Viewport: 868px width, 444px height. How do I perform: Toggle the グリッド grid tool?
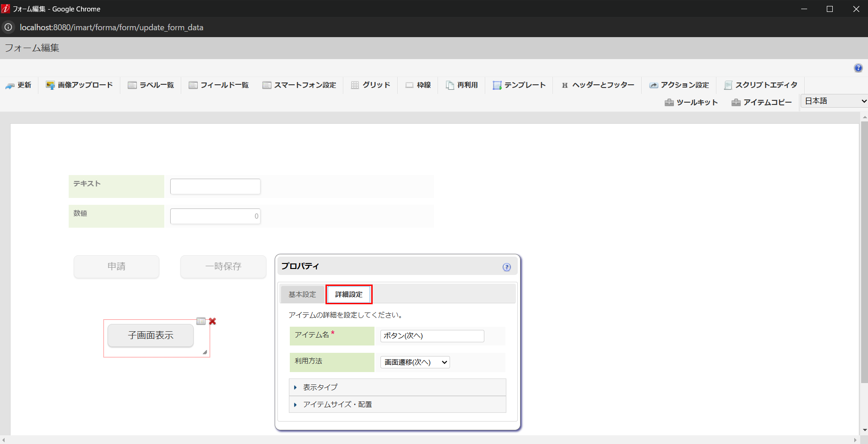[x=370, y=85]
